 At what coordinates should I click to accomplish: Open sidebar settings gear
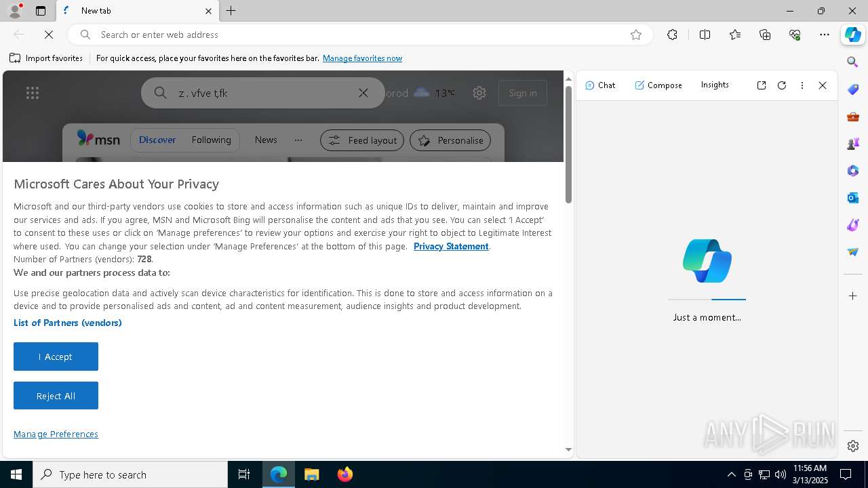[853, 445]
